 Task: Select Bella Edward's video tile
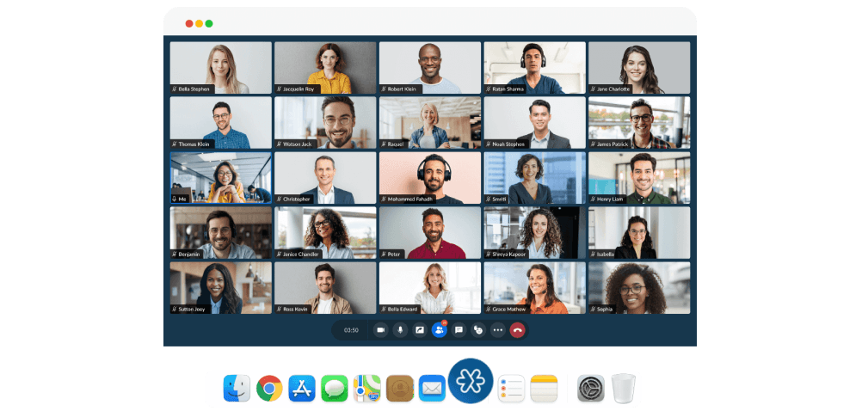click(x=429, y=287)
